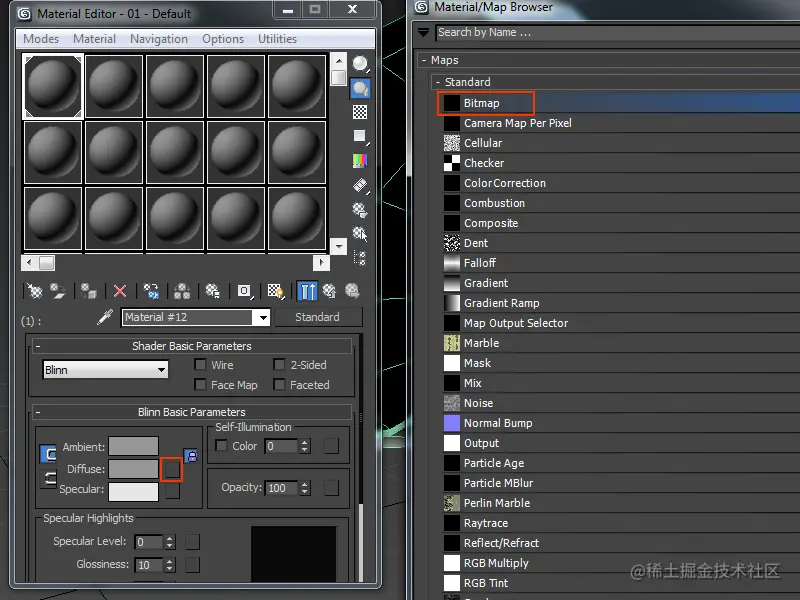The image size is (800, 600).
Task: Select the Bitmap map type
Action: click(621, 103)
